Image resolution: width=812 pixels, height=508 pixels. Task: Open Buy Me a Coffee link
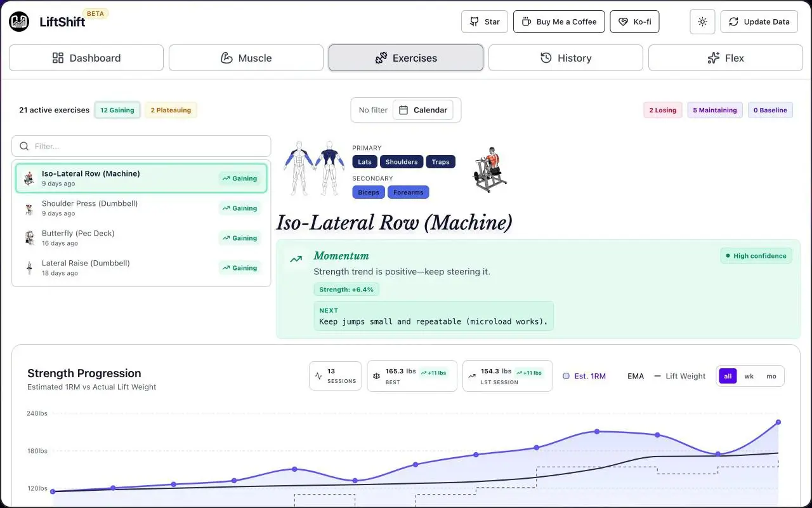coord(559,22)
